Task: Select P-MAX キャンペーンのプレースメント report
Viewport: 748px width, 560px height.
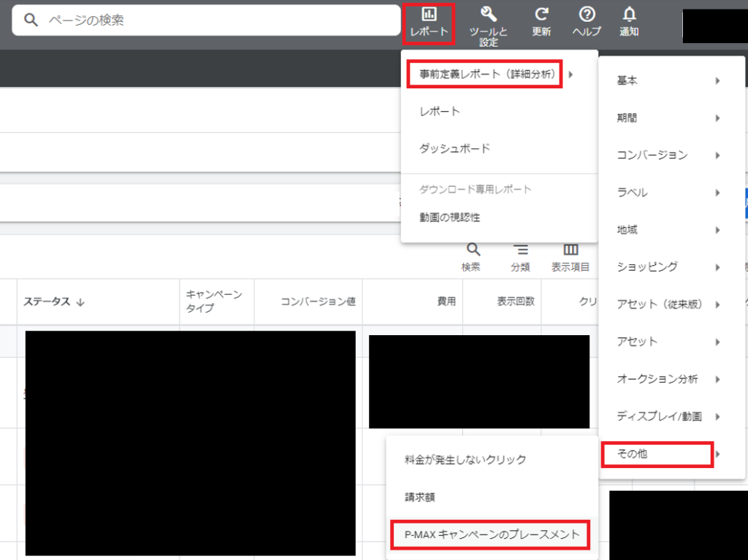Action: [x=491, y=534]
